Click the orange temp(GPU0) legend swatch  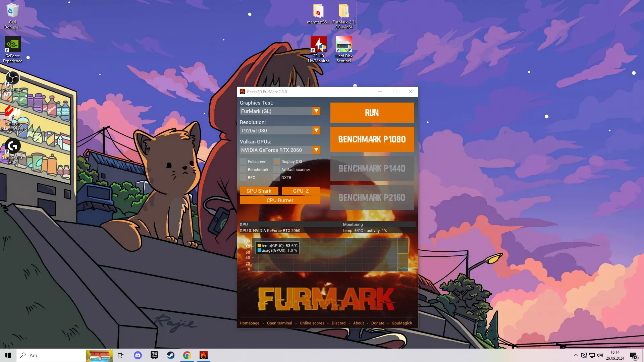[x=259, y=245]
